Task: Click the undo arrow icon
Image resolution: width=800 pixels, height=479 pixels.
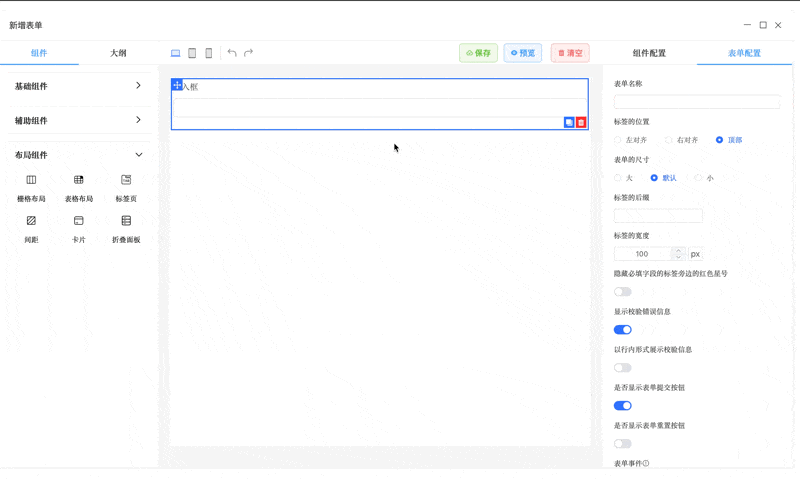Action: 232,53
